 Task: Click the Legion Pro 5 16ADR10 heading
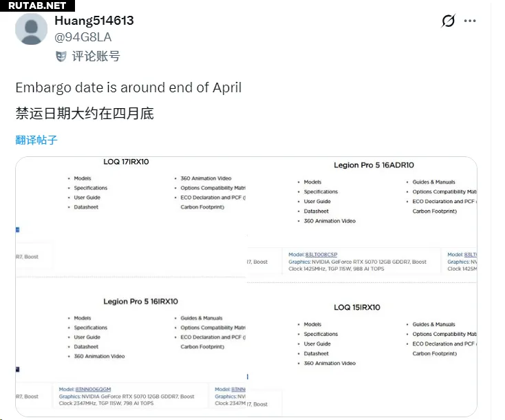point(374,165)
